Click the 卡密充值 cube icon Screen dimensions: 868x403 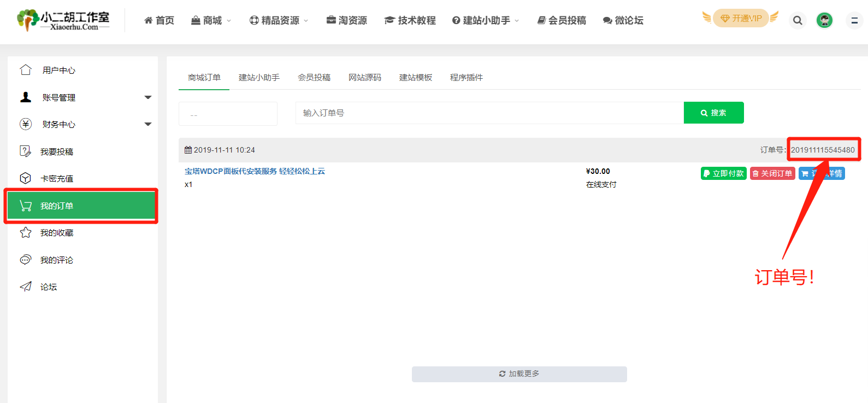point(26,178)
